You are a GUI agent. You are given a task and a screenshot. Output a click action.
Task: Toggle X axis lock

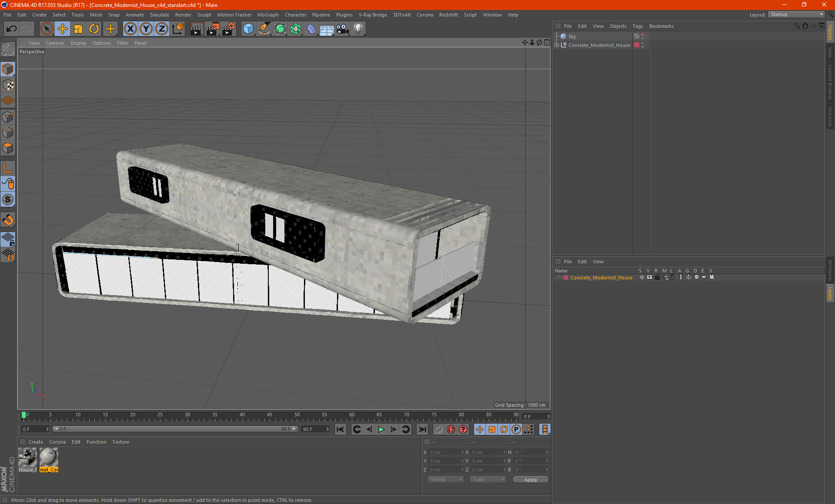tap(130, 29)
